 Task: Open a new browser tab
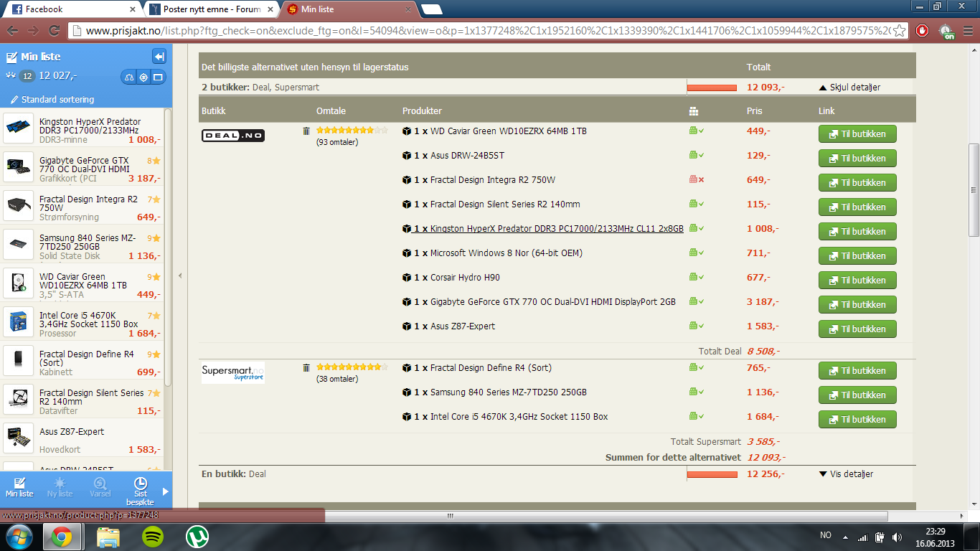[x=431, y=9]
